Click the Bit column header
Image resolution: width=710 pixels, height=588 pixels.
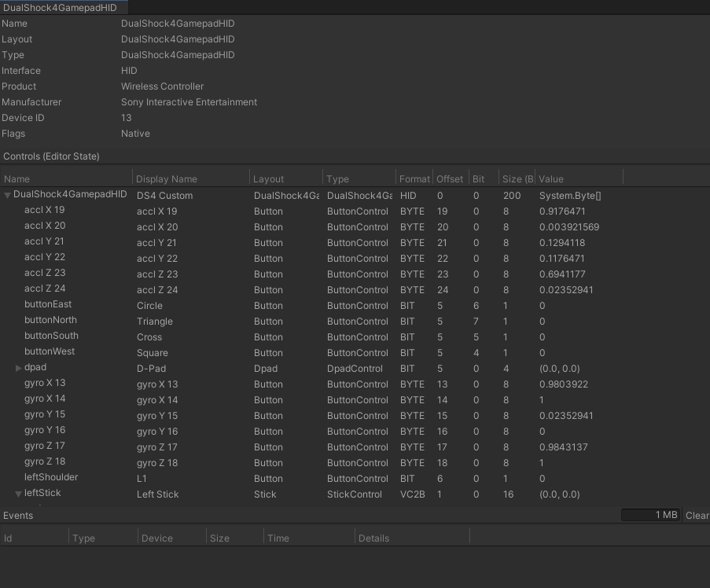tap(484, 178)
